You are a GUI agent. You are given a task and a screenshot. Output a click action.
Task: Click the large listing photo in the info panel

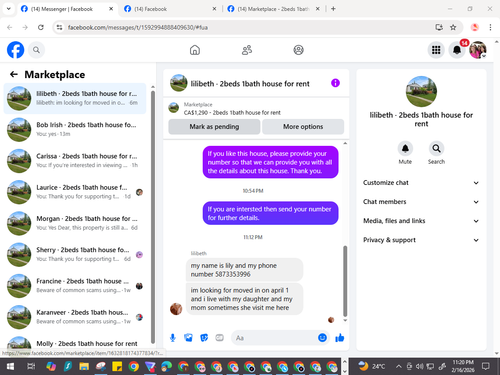(421, 92)
